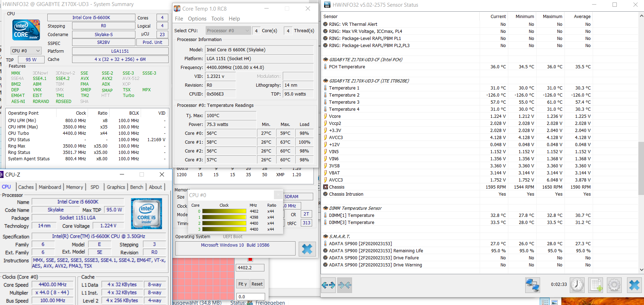Viewport: 644px width, 305px height.
Task: Click the HWiNFO32 Sensor Status title bar icon
Action: coord(327,5)
